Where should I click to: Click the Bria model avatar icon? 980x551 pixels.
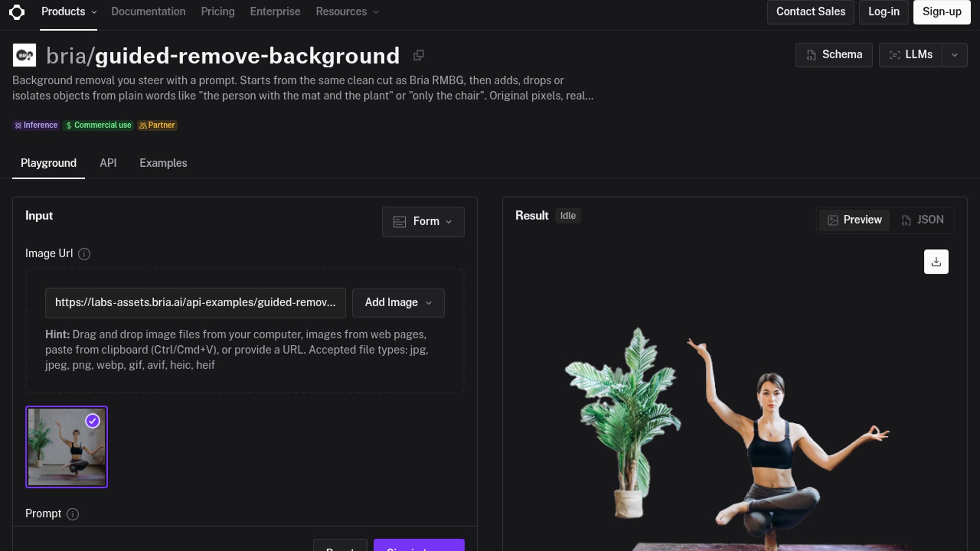24,55
